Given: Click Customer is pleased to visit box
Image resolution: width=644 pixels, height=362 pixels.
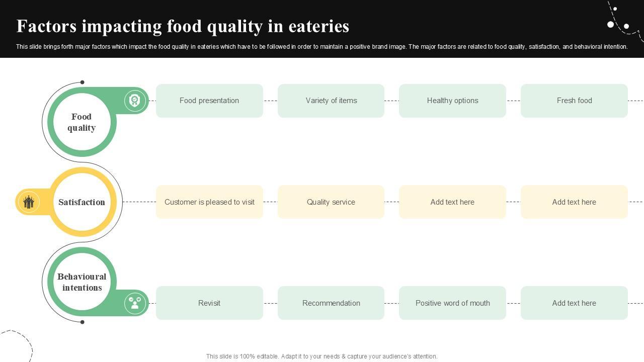Looking at the screenshot, I should [x=209, y=202].
